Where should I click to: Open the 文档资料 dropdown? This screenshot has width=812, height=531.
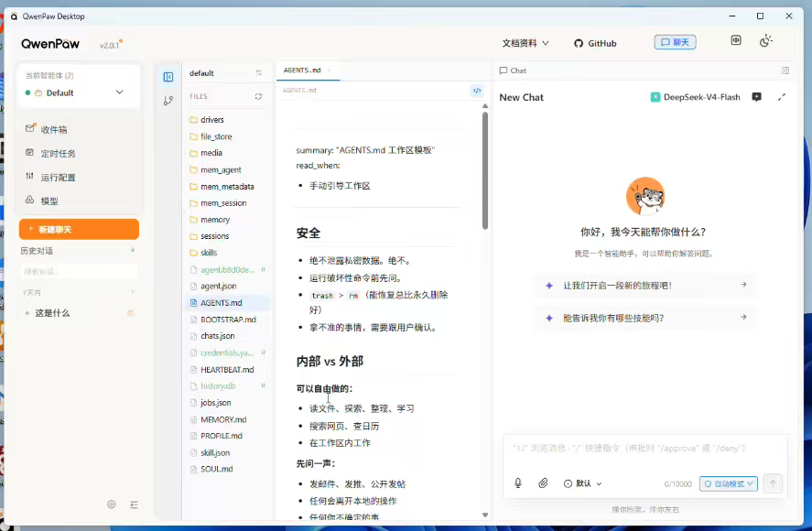[525, 44]
